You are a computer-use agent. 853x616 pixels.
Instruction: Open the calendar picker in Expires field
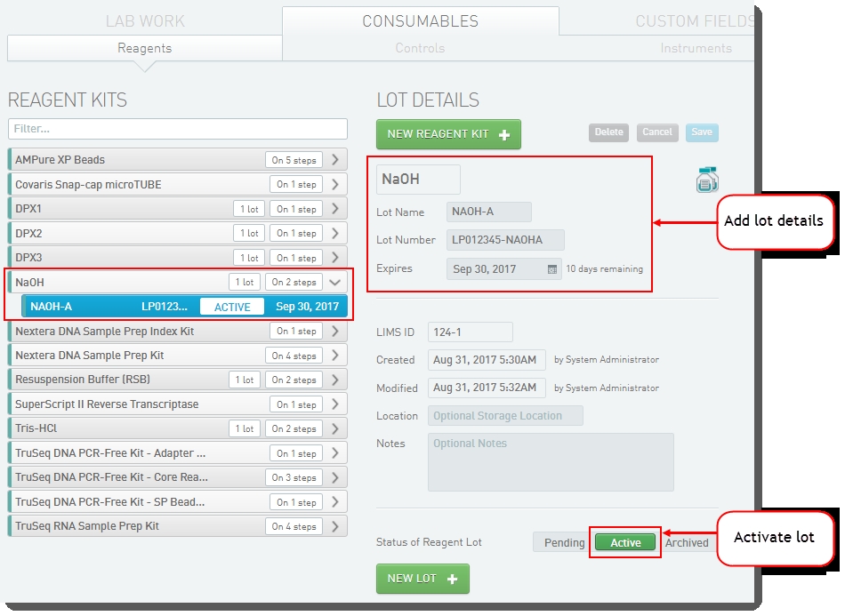[552, 269]
